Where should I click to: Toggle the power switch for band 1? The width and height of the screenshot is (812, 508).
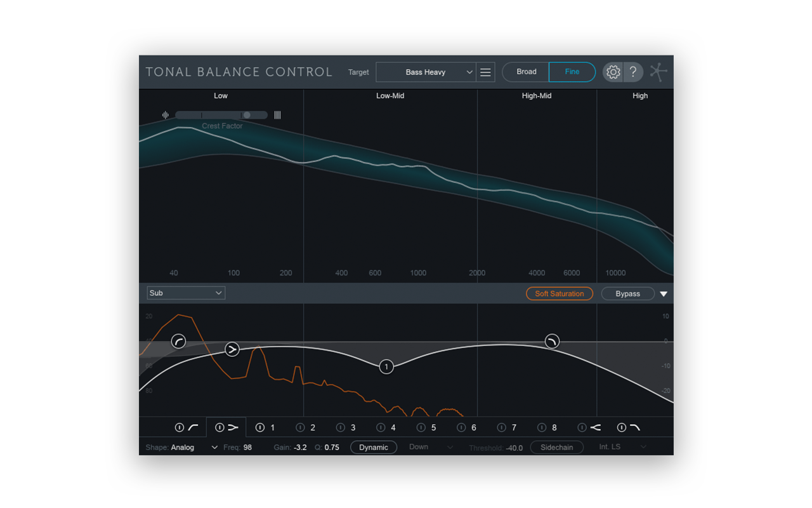(260, 427)
